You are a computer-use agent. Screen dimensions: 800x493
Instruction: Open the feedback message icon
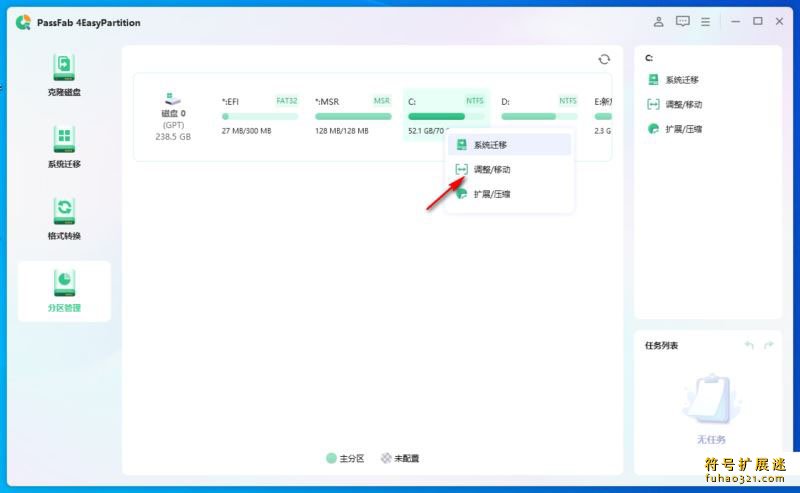click(x=682, y=21)
